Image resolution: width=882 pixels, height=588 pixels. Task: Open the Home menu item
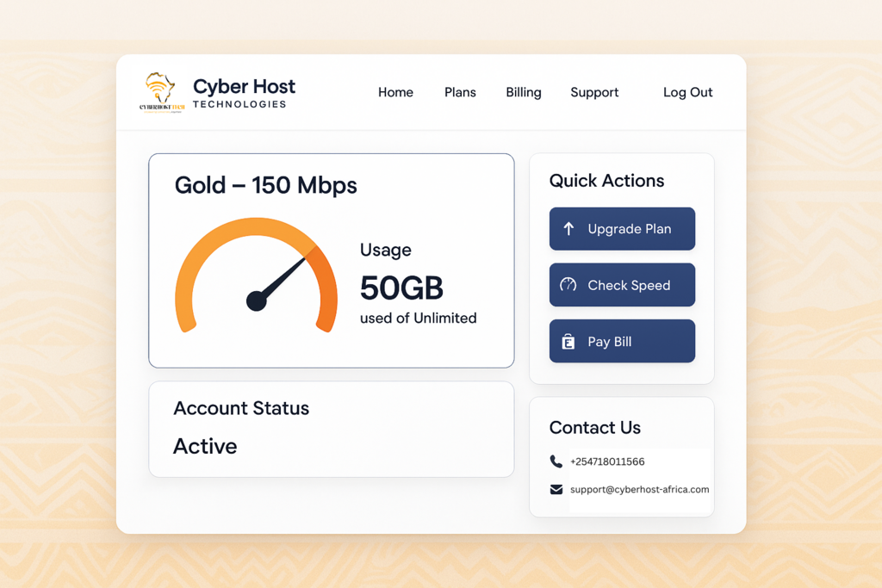[395, 92]
